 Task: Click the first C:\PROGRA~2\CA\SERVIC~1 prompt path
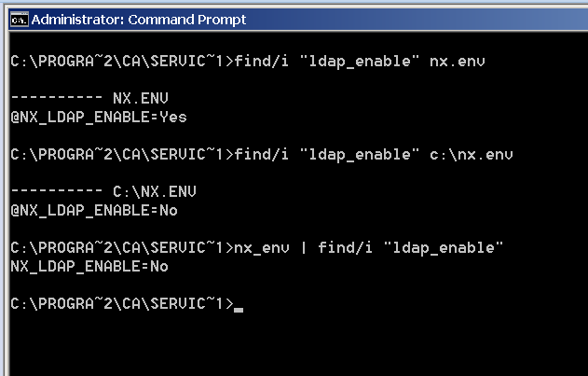[x=117, y=62]
